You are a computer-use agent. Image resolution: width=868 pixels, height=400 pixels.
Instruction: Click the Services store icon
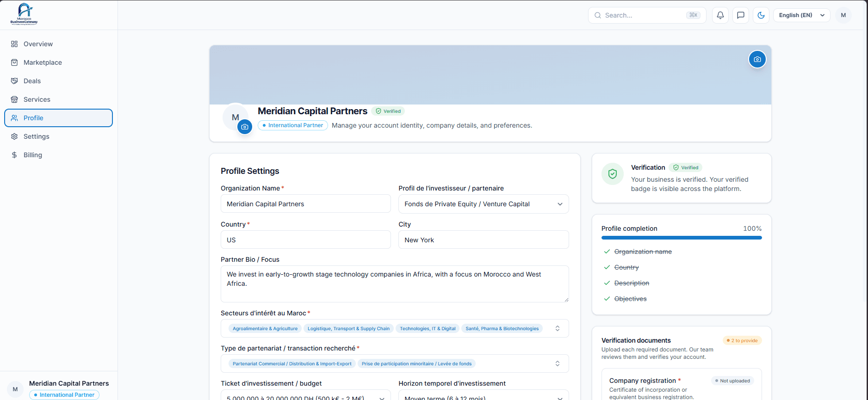tap(14, 99)
